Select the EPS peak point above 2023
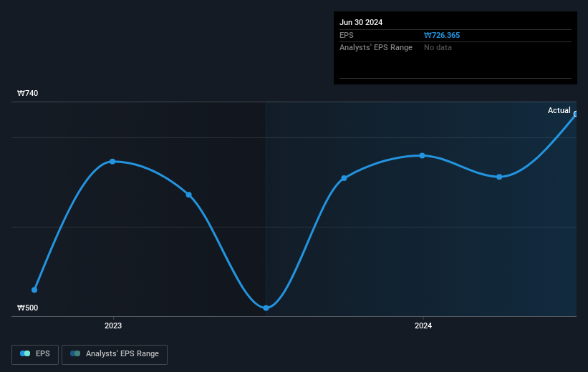The width and height of the screenshot is (588, 372). tap(112, 162)
